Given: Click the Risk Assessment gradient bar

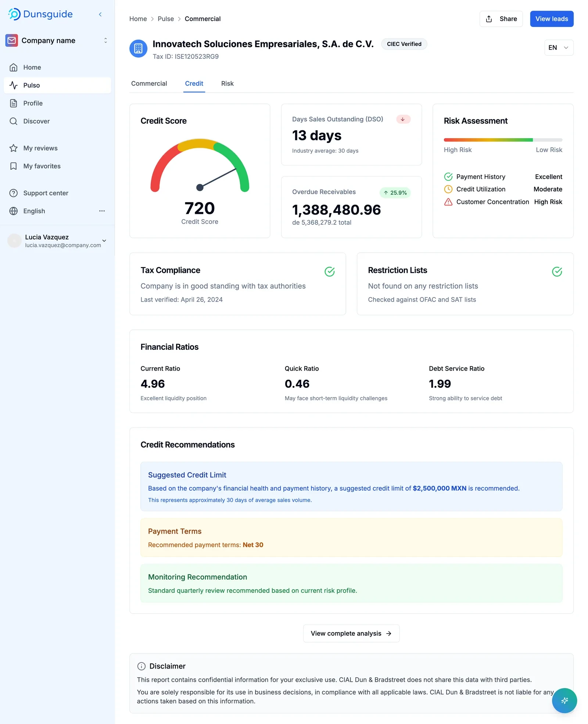Looking at the screenshot, I should click(503, 140).
